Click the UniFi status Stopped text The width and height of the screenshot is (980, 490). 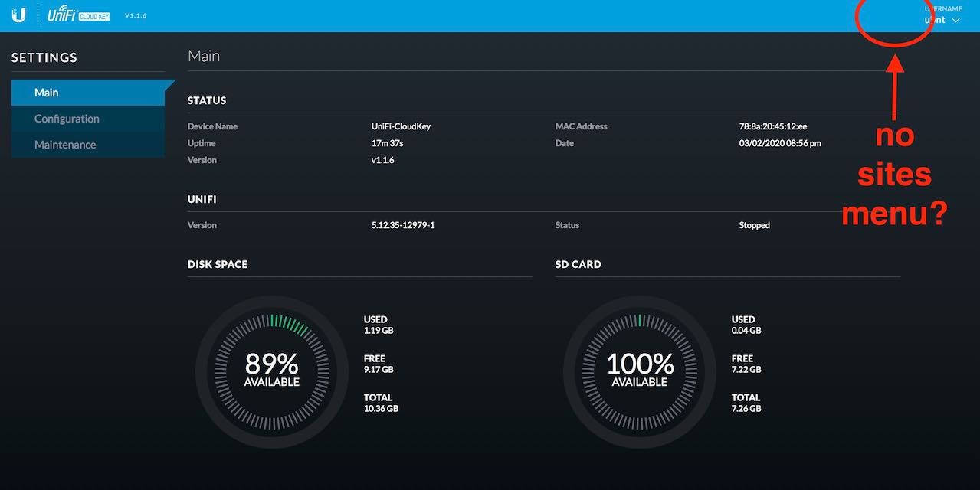tap(754, 225)
